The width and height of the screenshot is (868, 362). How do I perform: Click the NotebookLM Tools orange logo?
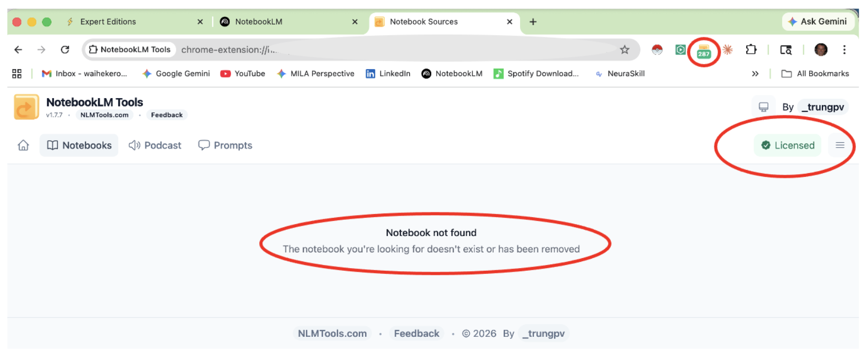(x=26, y=107)
